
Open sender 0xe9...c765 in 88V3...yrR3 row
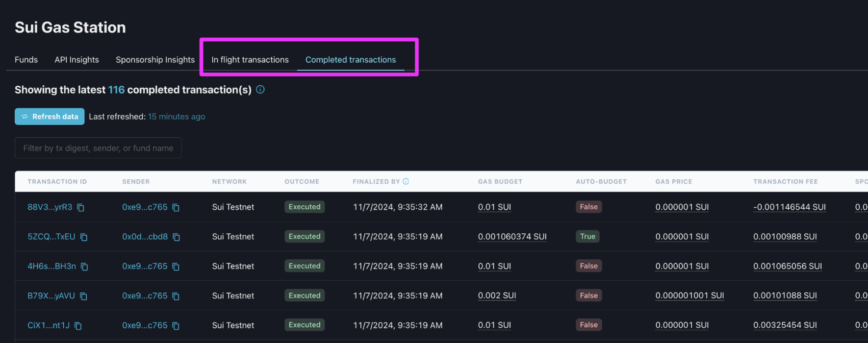(145, 207)
